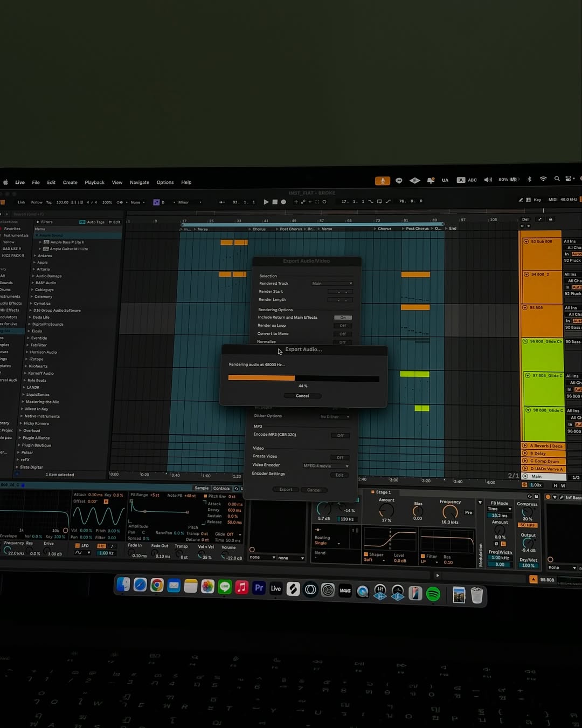The width and height of the screenshot is (582, 728).
Task: Click the A Reverb | Deca return track
Action: pos(543,446)
